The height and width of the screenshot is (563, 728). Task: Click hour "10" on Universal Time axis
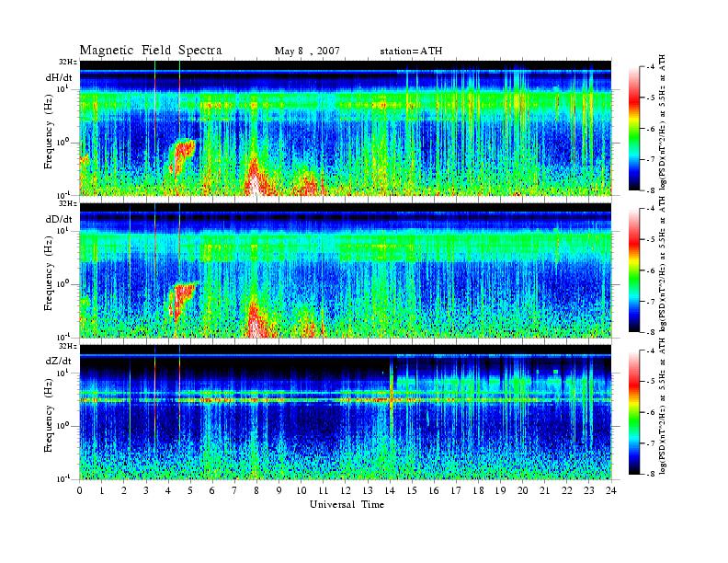pos(301,490)
